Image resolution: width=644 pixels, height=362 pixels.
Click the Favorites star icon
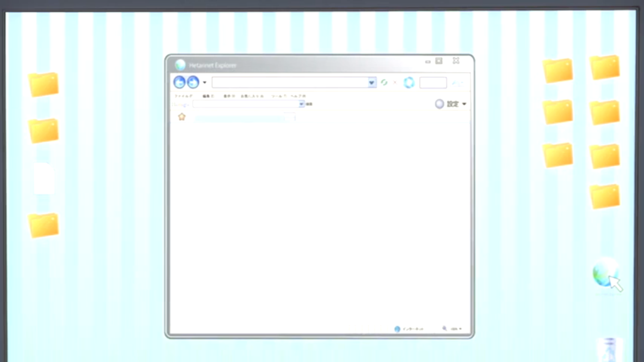tap(182, 117)
